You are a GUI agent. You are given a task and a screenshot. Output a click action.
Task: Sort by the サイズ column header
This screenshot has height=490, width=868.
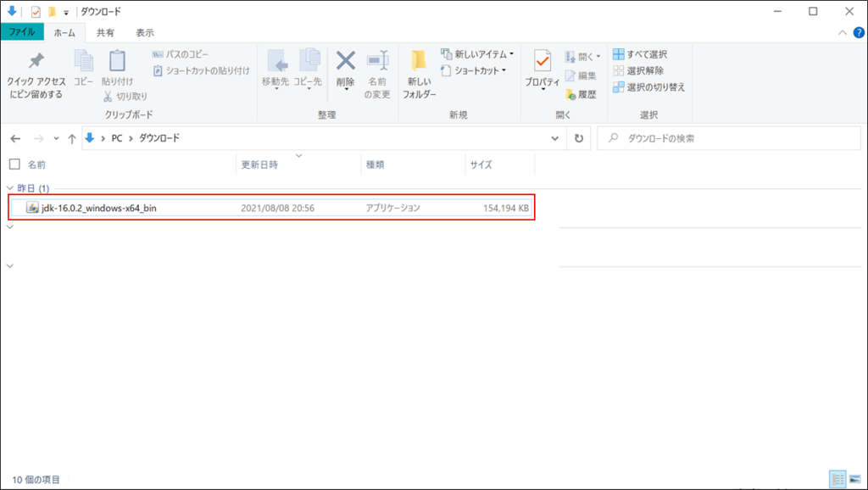tap(481, 164)
